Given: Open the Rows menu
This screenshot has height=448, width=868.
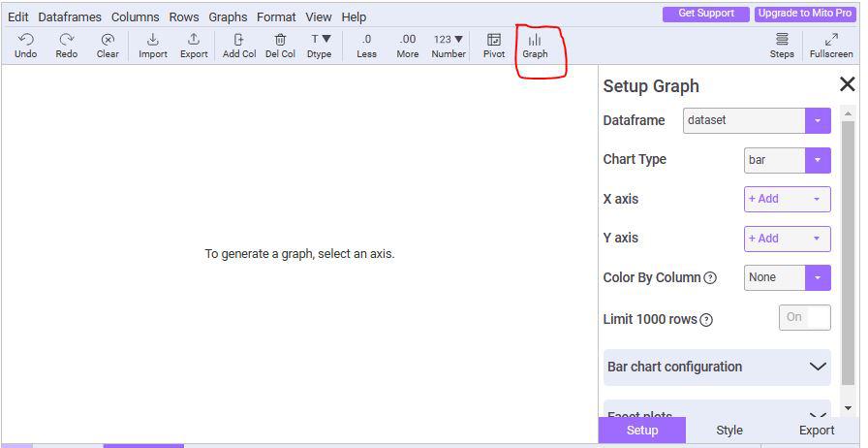Looking at the screenshot, I should 184,17.
